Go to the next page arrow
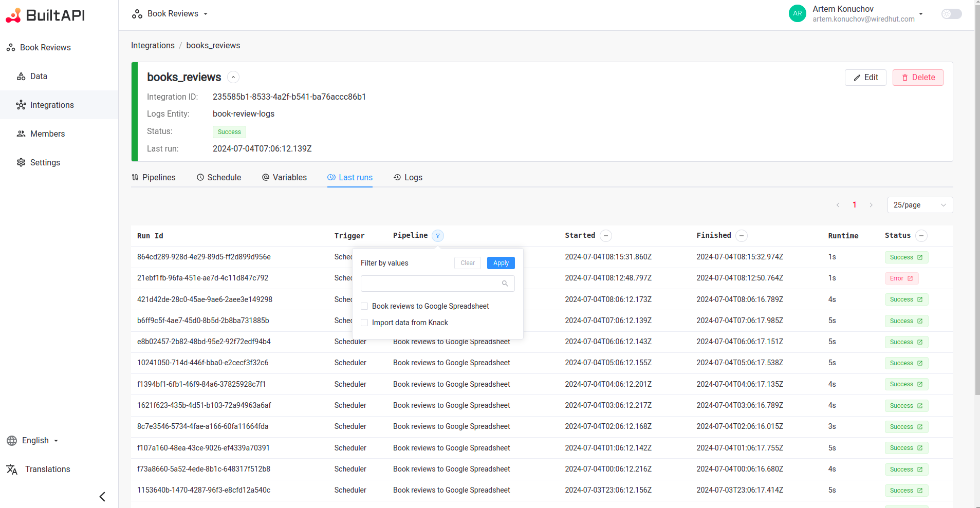 click(871, 205)
